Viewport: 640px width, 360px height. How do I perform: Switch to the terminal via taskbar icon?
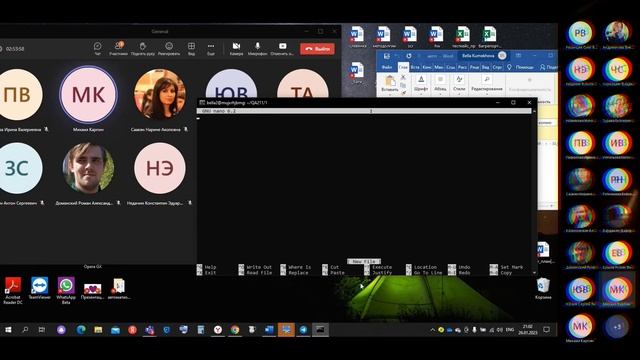[x=320, y=329]
